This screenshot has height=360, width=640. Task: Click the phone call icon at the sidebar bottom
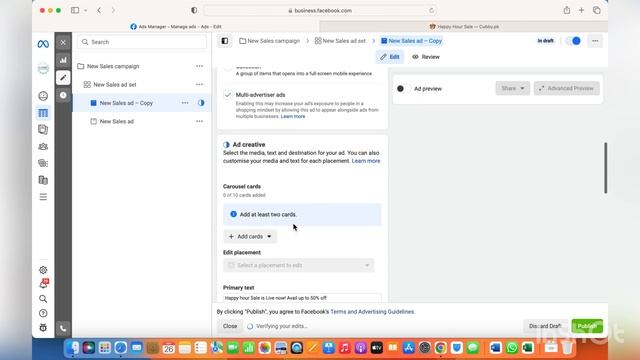click(x=63, y=328)
